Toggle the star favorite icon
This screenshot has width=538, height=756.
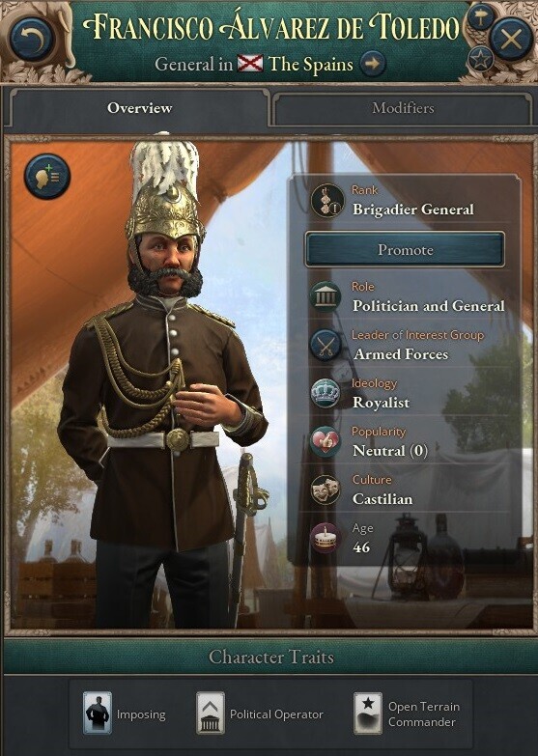(481, 60)
